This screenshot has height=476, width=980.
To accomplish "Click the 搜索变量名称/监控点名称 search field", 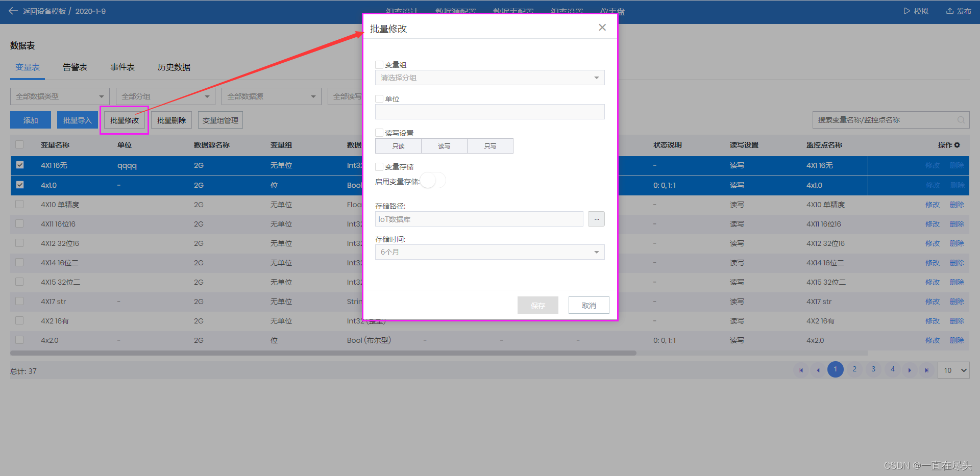I will pos(891,120).
